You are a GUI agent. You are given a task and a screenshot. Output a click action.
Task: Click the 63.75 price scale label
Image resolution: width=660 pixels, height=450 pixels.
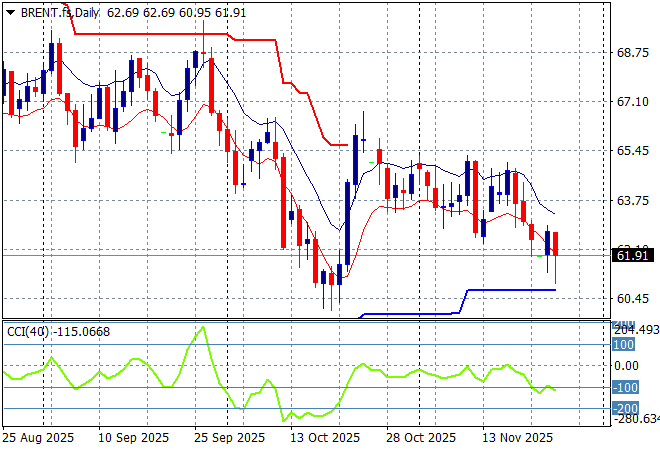click(633, 200)
